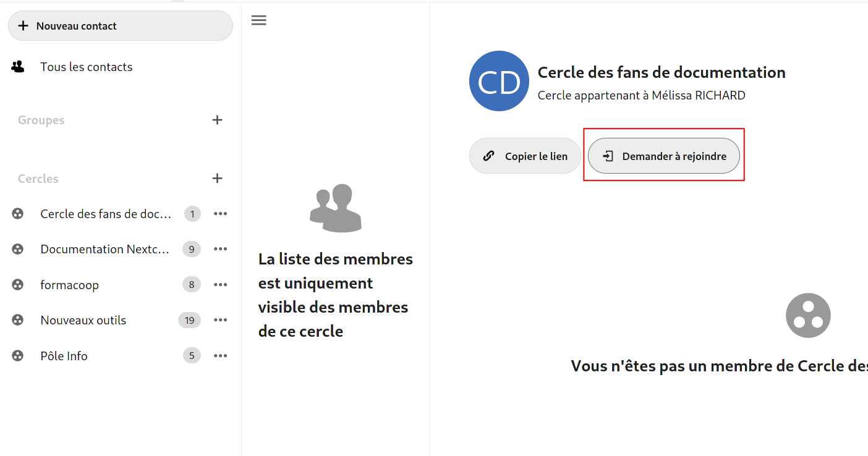Create a new group with the Groupes plus button

pos(217,119)
